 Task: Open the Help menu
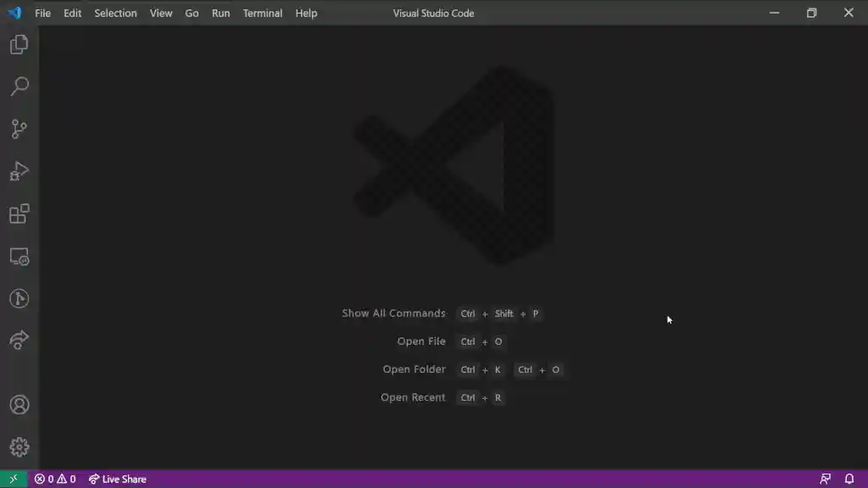pos(306,13)
